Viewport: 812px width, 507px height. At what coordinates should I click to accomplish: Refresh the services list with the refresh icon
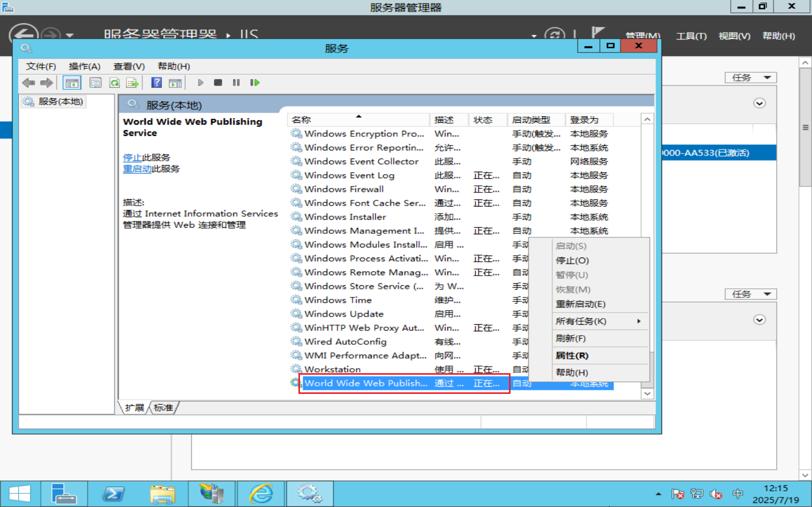[x=114, y=82]
